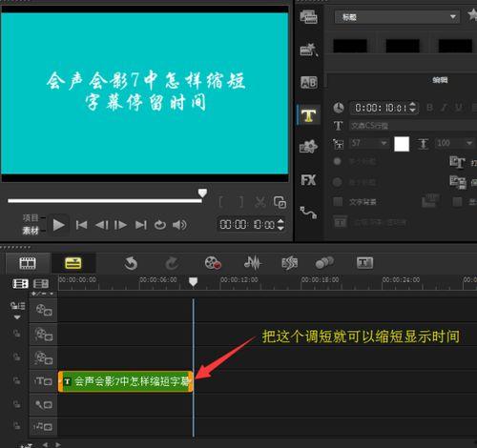
Task: Toggle ripple lock for Music track
Action: coord(16,426)
